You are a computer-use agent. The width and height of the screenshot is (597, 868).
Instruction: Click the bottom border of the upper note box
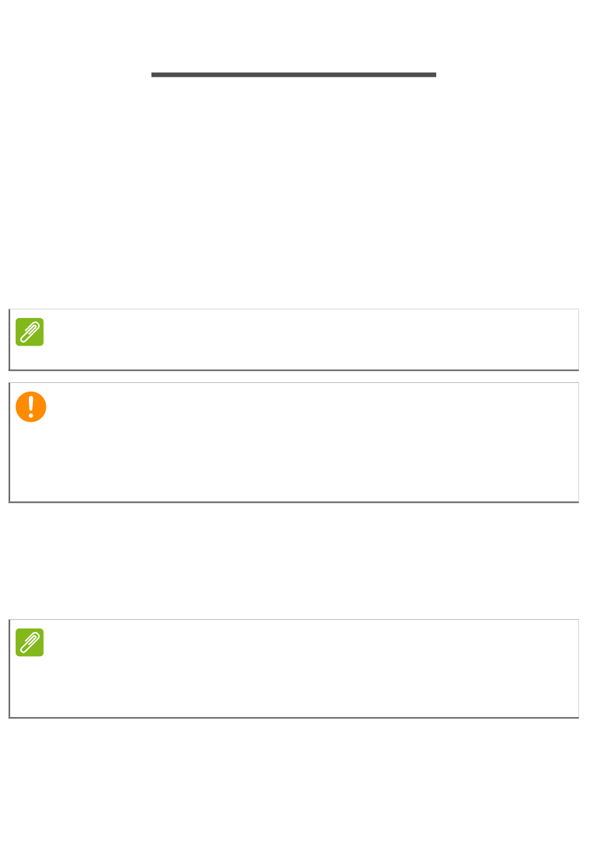293,370
